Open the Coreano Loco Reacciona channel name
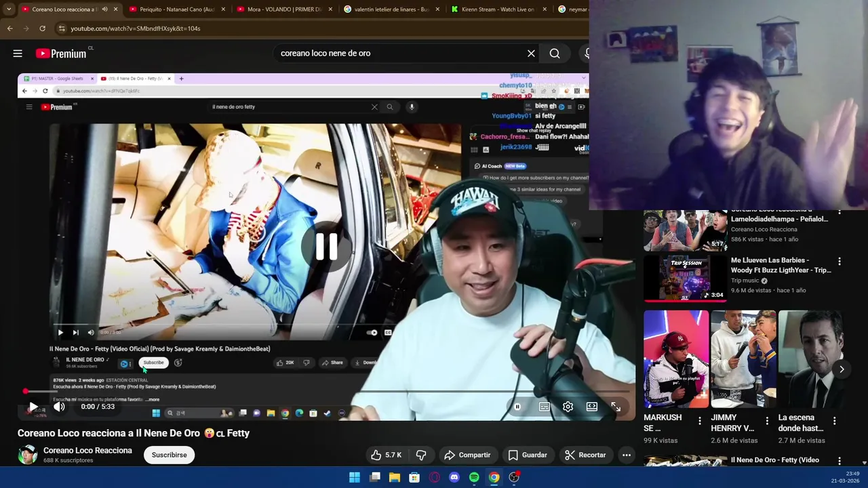The image size is (868, 488). pyautogui.click(x=87, y=451)
